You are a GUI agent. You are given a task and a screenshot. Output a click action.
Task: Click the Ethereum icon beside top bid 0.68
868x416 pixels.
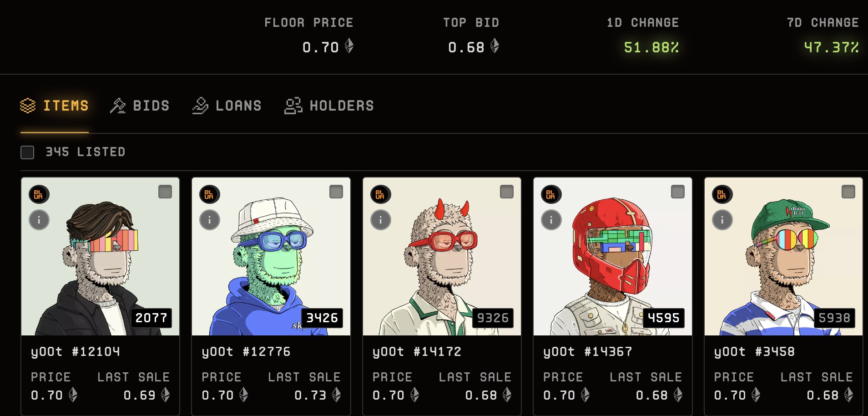(495, 46)
